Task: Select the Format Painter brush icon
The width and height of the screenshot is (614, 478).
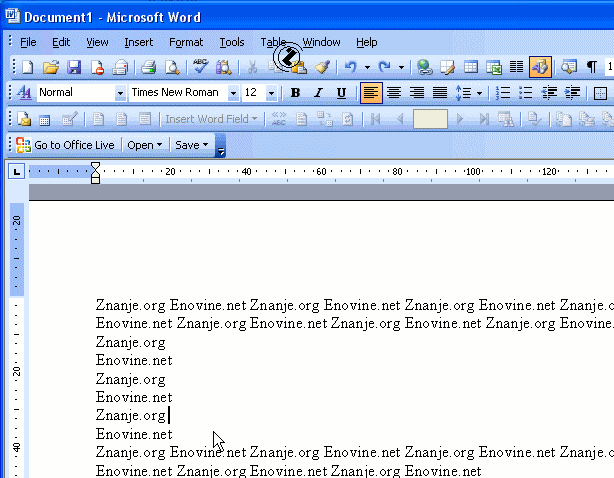Action: click(322, 67)
